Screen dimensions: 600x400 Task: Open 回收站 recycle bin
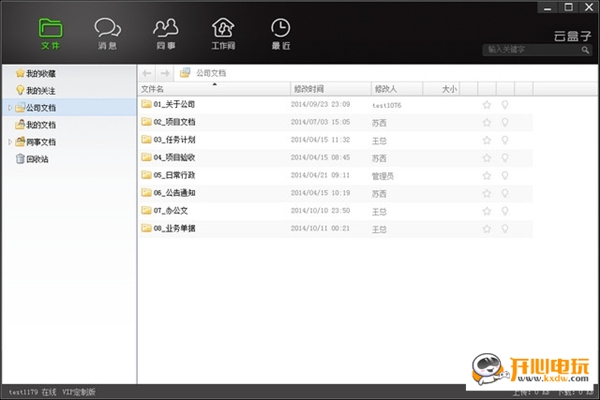[37, 159]
